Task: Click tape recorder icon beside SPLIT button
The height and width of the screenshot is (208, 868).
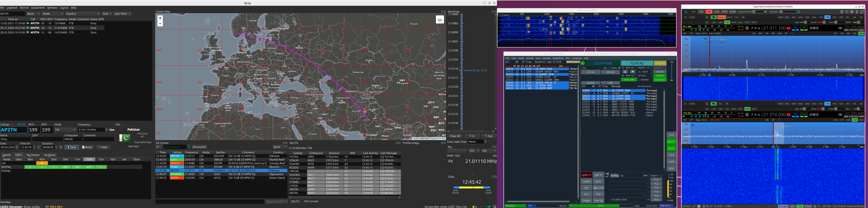Action: coord(737,17)
